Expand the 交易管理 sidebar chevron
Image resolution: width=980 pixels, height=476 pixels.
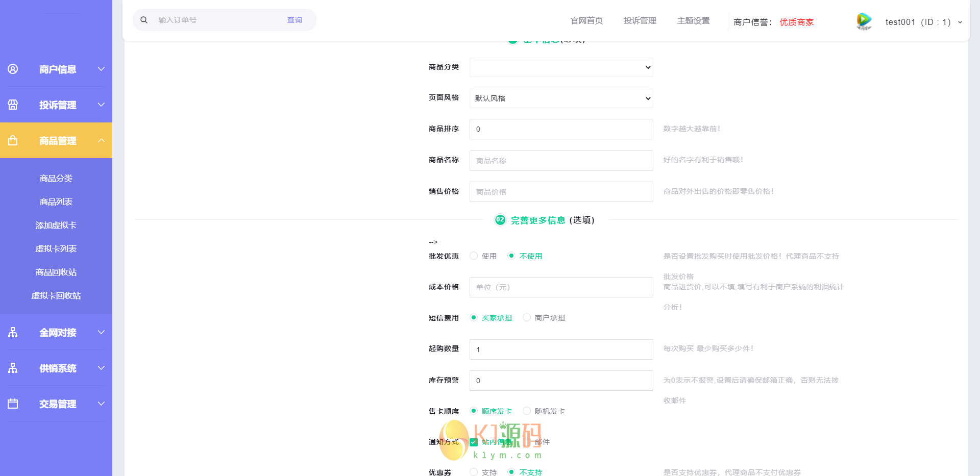[101, 404]
